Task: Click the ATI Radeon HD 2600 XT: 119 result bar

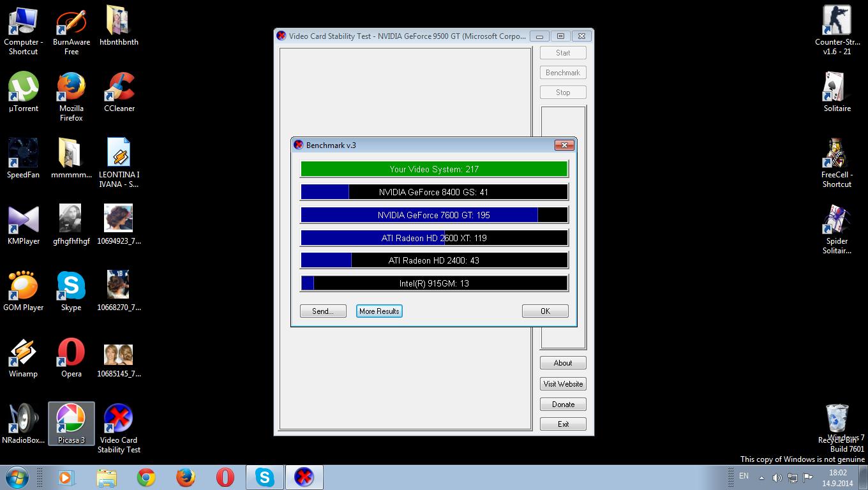Action: pos(434,238)
